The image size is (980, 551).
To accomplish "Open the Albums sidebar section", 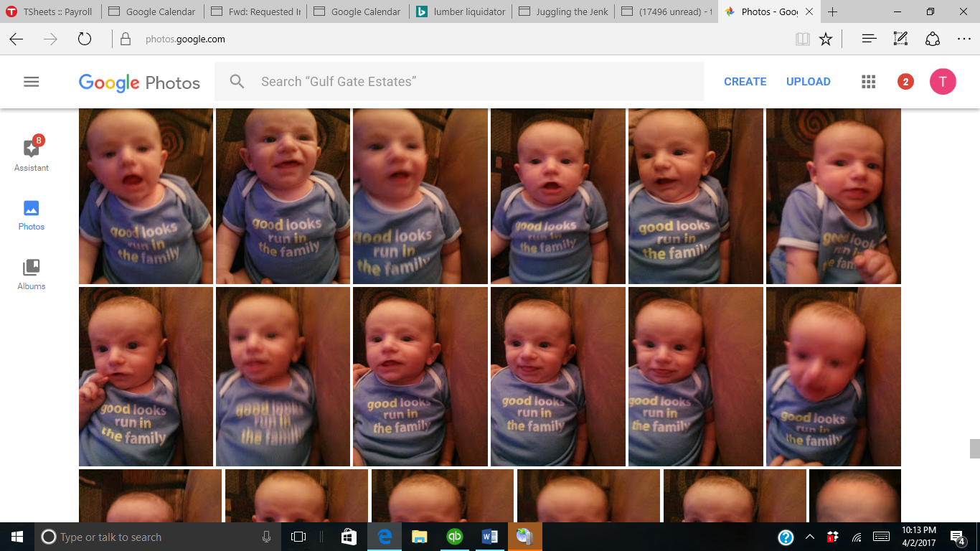I will pyautogui.click(x=32, y=275).
